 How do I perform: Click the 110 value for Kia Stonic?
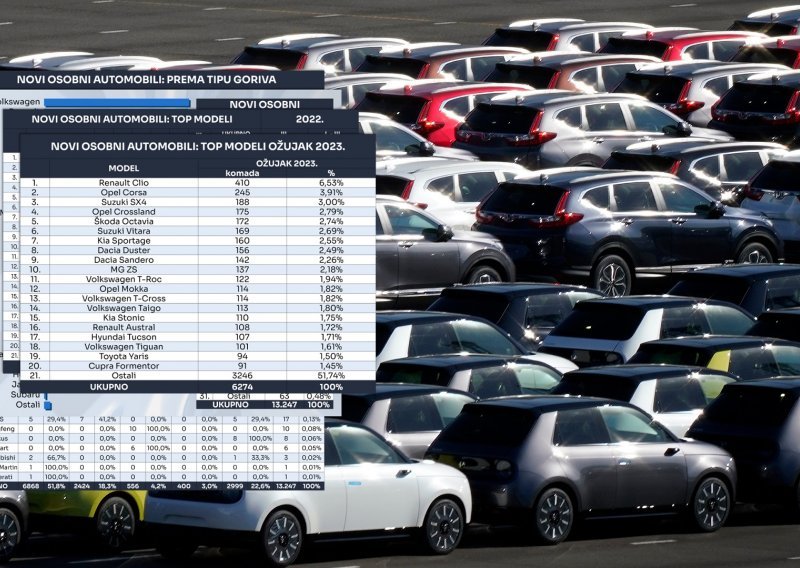tap(242, 318)
